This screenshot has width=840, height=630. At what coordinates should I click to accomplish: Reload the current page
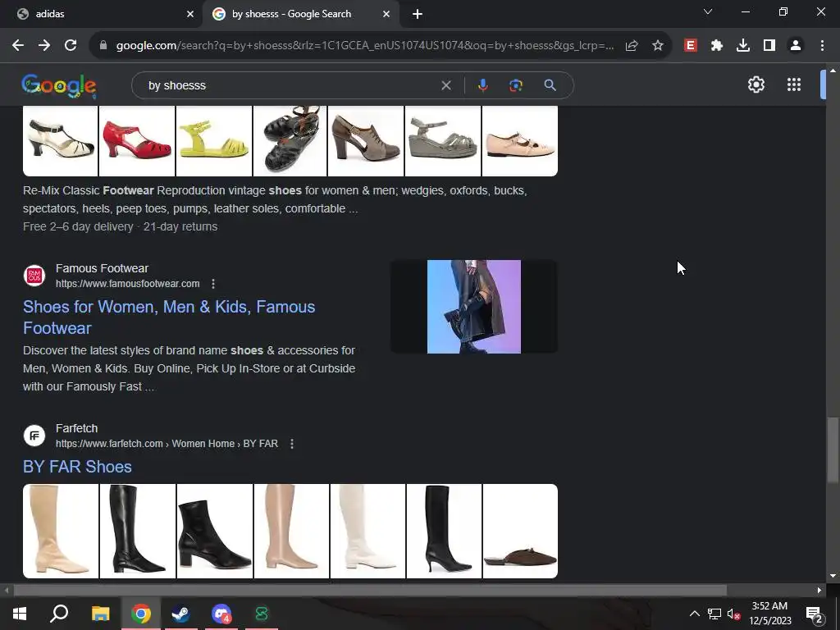pyautogui.click(x=71, y=46)
